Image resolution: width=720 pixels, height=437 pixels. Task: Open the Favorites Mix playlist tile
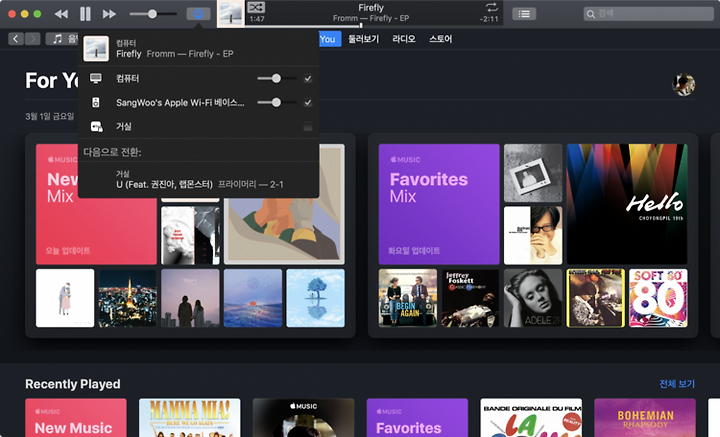[439, 204]
